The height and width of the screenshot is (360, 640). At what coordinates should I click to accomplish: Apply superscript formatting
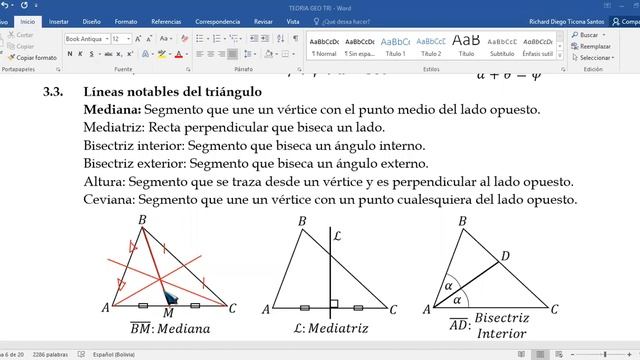[130, 54]
